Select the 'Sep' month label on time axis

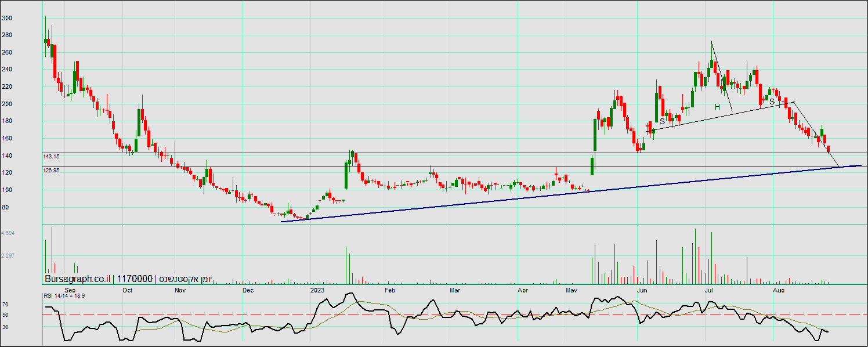coord(70,290)
